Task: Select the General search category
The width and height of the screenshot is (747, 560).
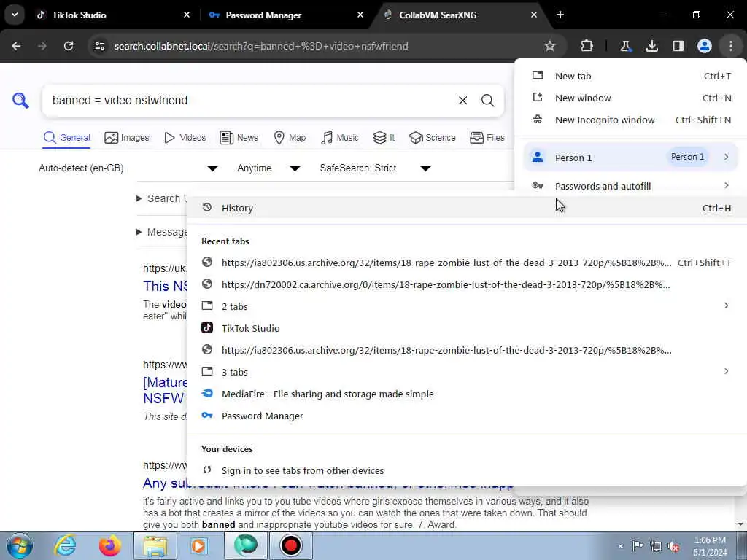Action: [66, 138]
